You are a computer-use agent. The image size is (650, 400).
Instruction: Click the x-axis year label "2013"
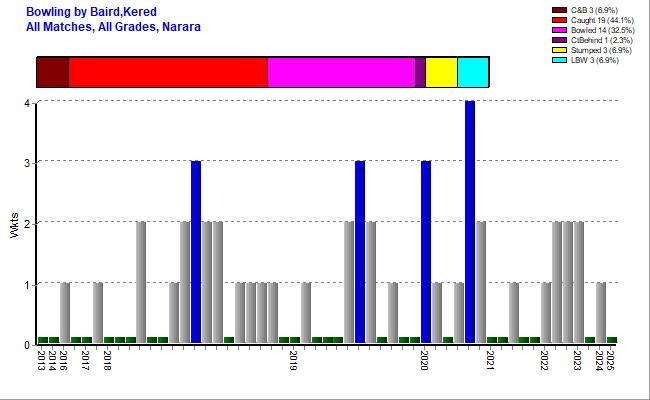pyautogui.click(x=41, y=360)
